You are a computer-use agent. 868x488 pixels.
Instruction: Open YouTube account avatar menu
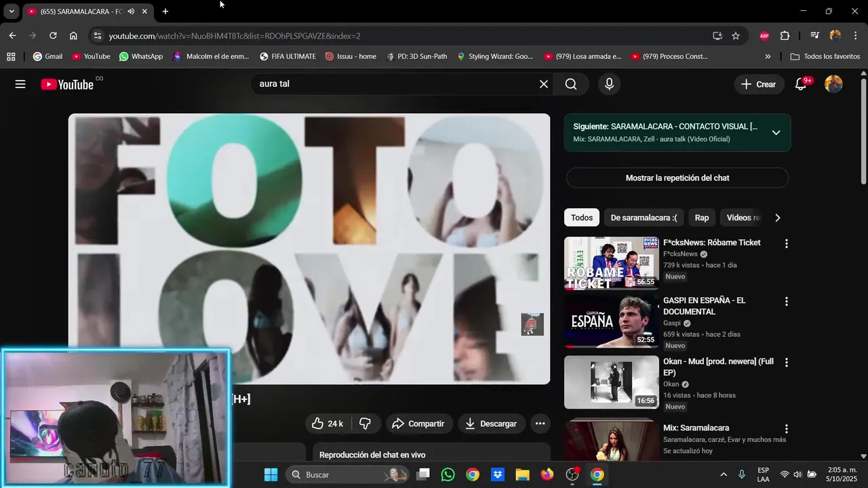[833, 84]
